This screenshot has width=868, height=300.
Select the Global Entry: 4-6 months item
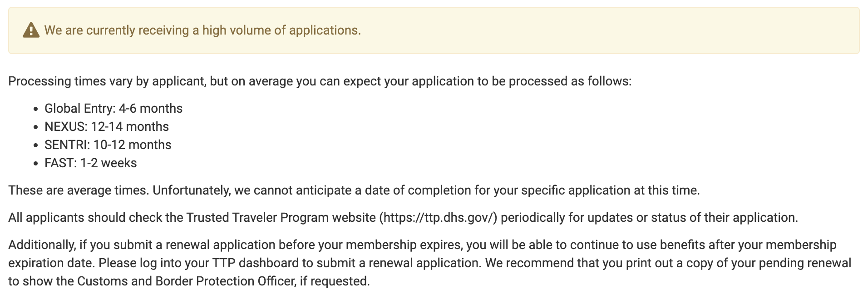tap(113, 109)
